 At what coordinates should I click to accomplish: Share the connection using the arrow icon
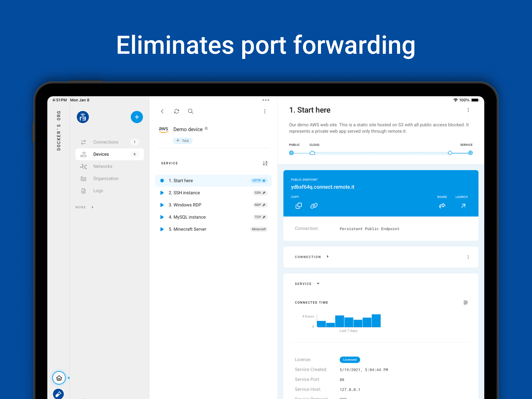442,206
